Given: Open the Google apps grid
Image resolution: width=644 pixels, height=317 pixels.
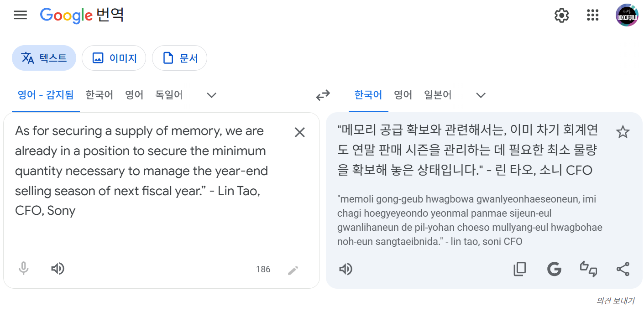Looking at the screenshot, I should [x=592, y=16].
